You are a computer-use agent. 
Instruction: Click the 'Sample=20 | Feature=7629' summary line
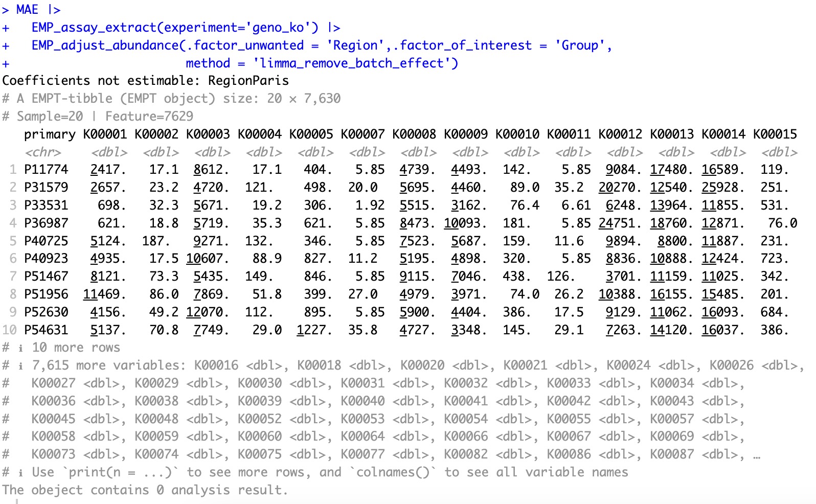(x=105, y=117)
